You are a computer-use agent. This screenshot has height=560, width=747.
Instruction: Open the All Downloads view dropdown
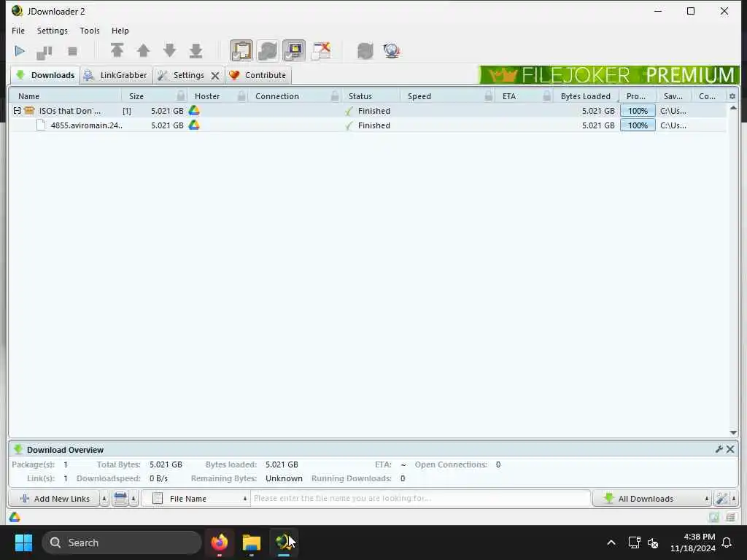[652, 499]
